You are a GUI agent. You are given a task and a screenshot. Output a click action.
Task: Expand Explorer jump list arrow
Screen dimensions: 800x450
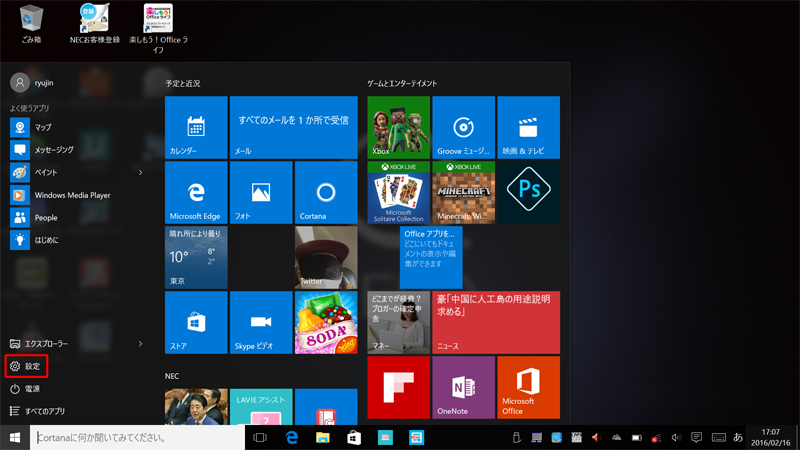(x=140, y=344)
